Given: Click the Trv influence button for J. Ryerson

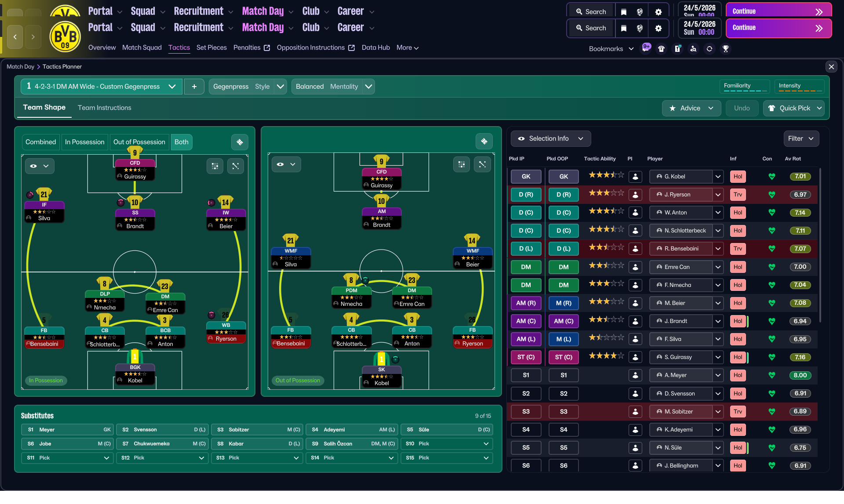Looking at the screenshot, I should point(738,195).
